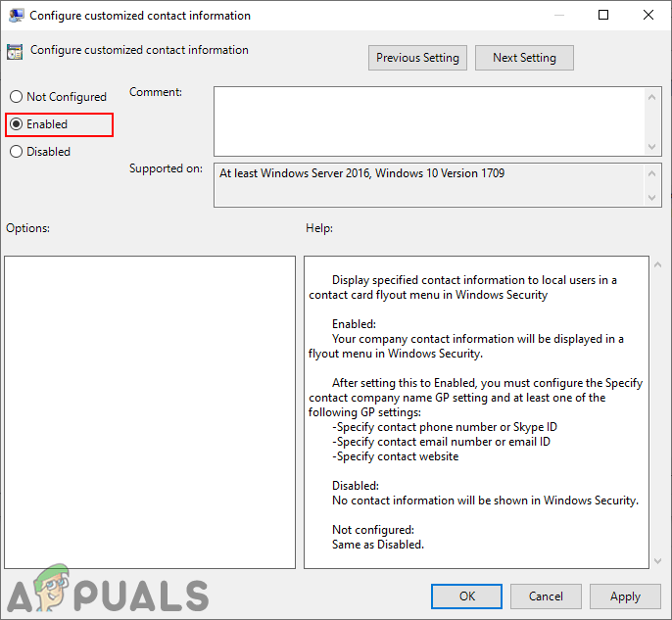Click the Comment box scroll up arrow

coord(651,97)
